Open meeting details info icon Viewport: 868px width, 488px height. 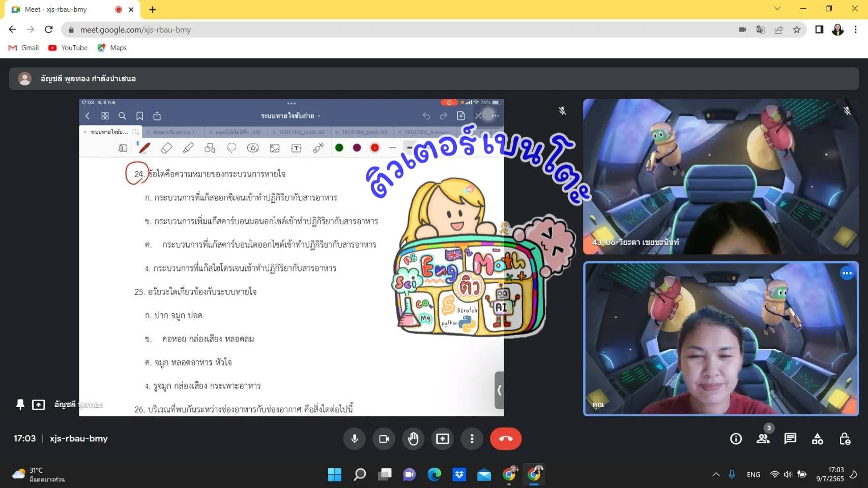coord(736,439)
